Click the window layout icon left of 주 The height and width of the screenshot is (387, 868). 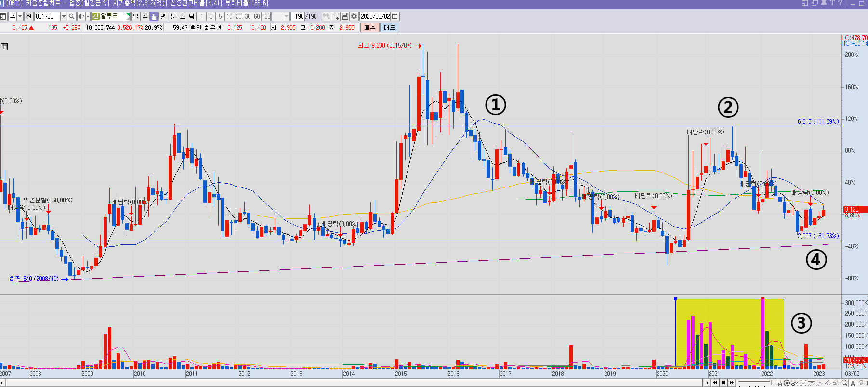point(3,16)
